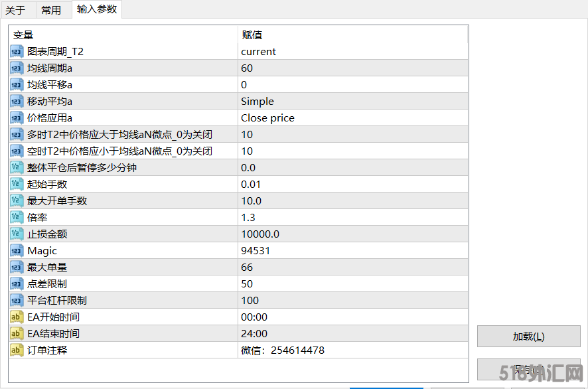Viewport: 588px width, 389px height.
Task: Click the 变量 column header
Action: [123, 35]
